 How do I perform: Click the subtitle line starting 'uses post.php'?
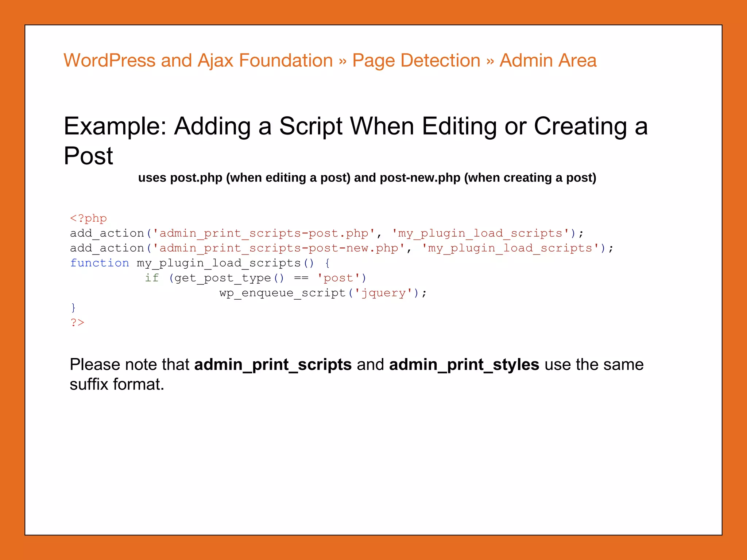coord(367,178)
